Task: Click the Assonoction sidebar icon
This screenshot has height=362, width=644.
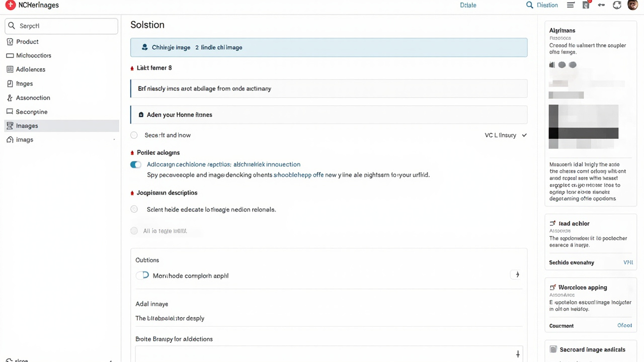Action: tap(10, 98)
